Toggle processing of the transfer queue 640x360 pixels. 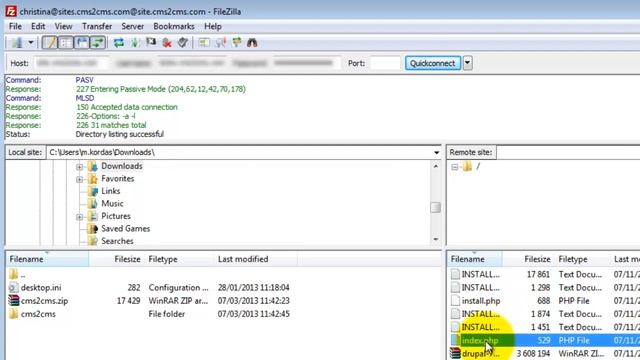(x=135, y=42)
